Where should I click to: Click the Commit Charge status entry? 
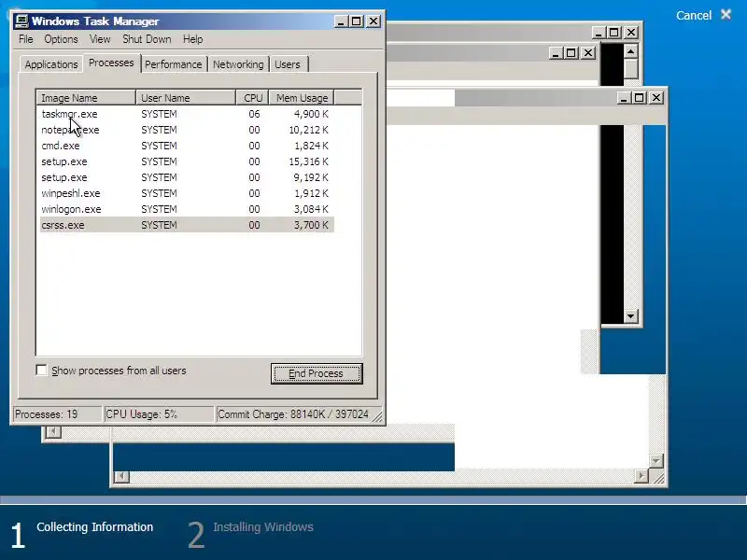[299, 414]
